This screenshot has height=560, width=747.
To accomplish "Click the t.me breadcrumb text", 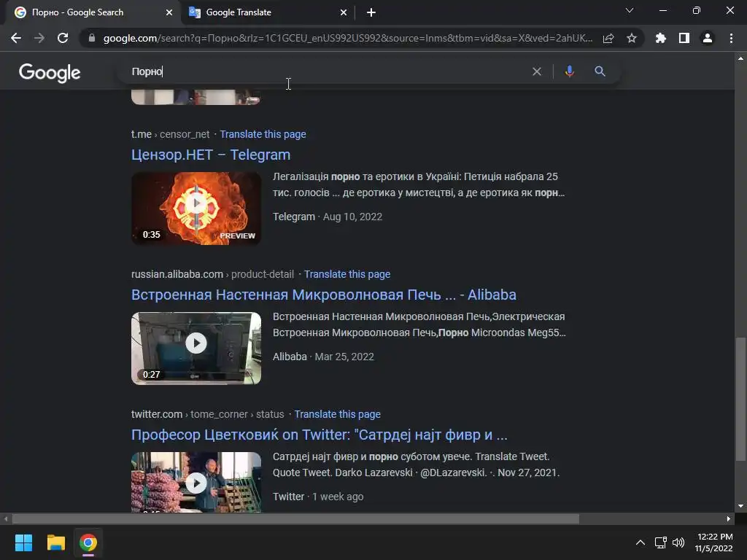I will (x=170, y=134).
